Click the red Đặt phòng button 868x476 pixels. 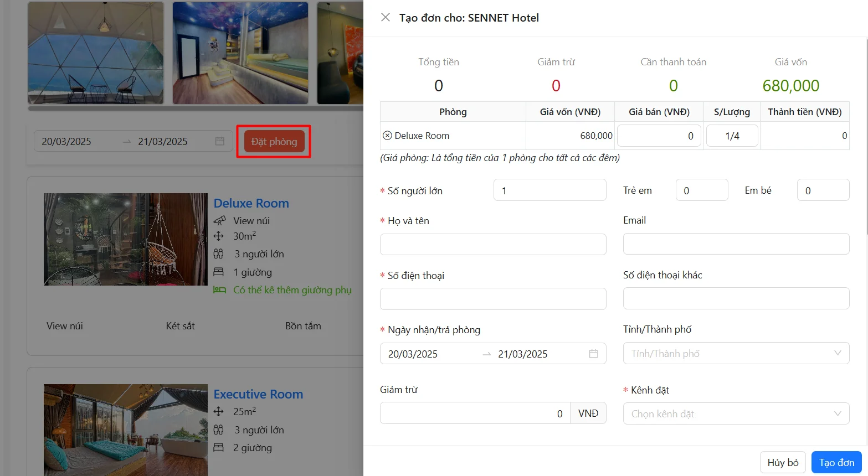pos(274,142)
